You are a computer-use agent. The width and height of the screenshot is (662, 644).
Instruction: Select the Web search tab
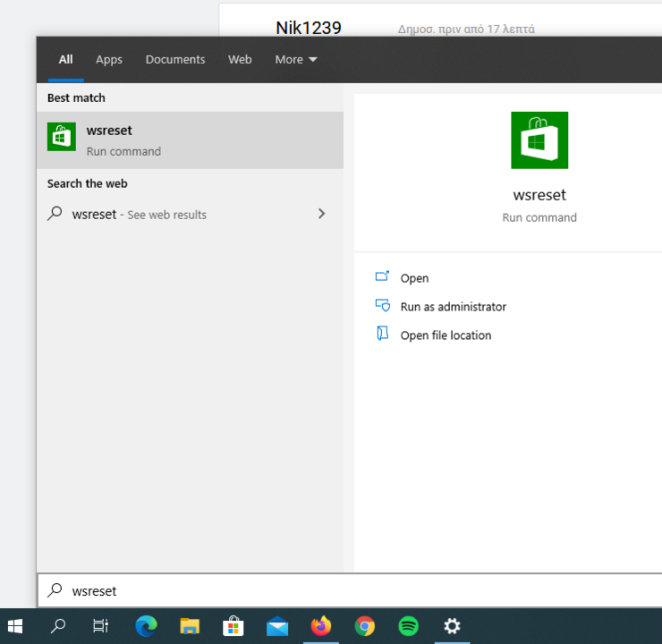coord(240,60)
